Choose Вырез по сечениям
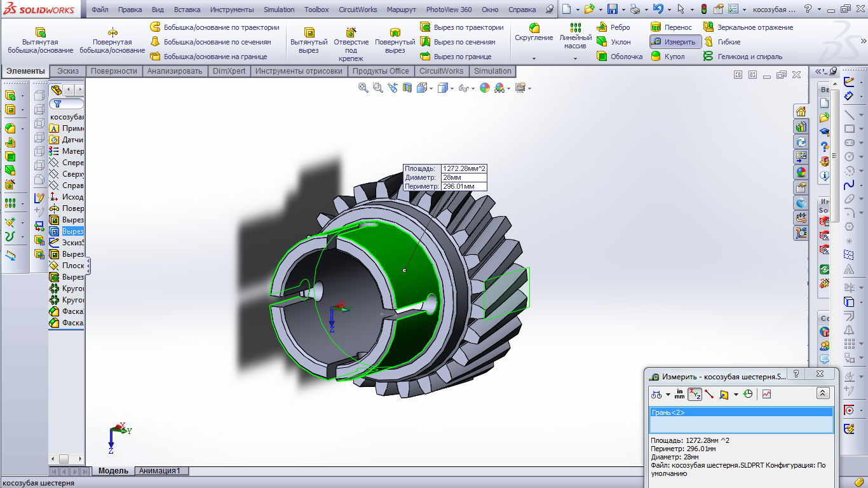The height and width of the screenshot is (488, 868). [x=458, y=42]
